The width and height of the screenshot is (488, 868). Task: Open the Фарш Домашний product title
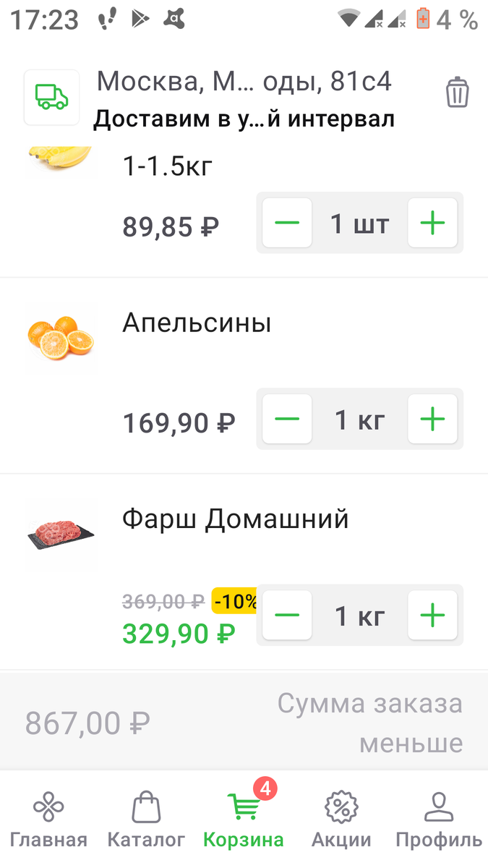(236, 519)
